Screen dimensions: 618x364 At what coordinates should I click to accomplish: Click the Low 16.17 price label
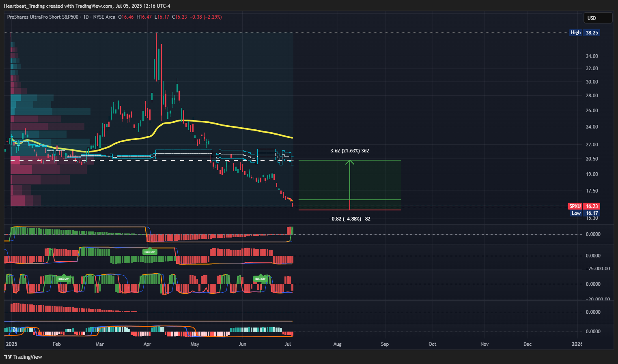pos(585,213)
